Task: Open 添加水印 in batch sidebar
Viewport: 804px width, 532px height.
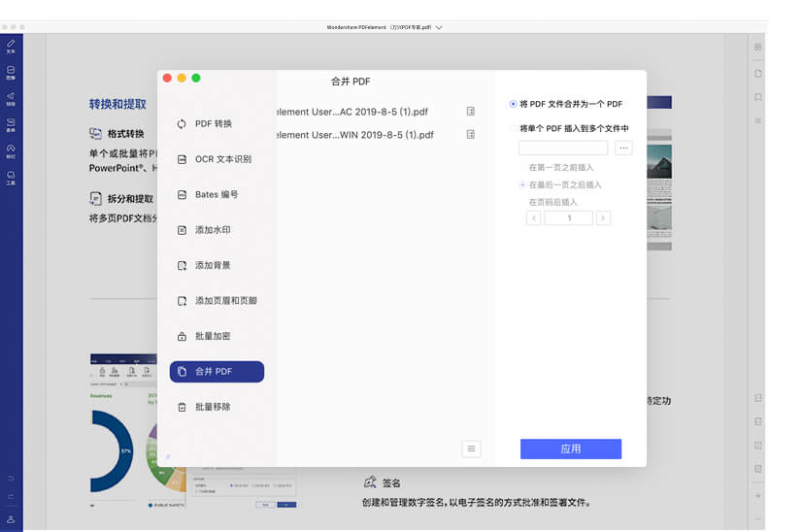Action: (217, 230)
